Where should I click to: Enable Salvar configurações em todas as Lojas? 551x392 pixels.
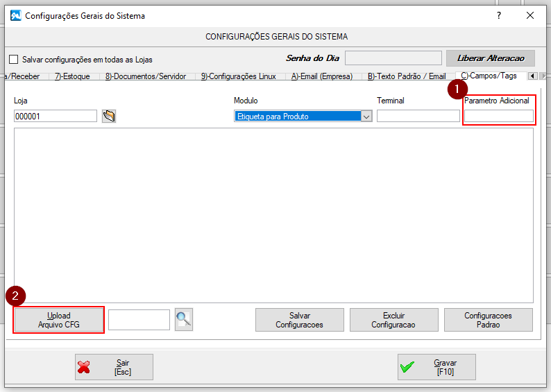click(x=13, y=60)
